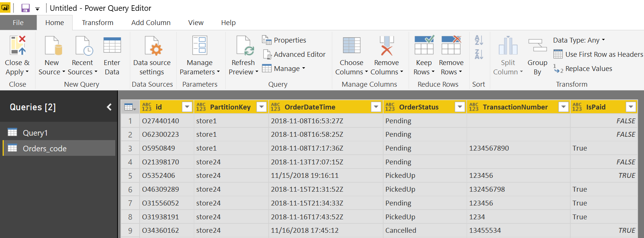Click the date cell 11/15/2018 19:16:11
644x238 pixels.
point(326,175)
